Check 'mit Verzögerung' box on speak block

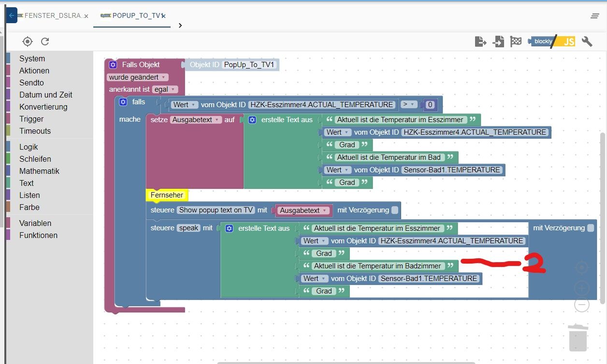click(591, 228)
